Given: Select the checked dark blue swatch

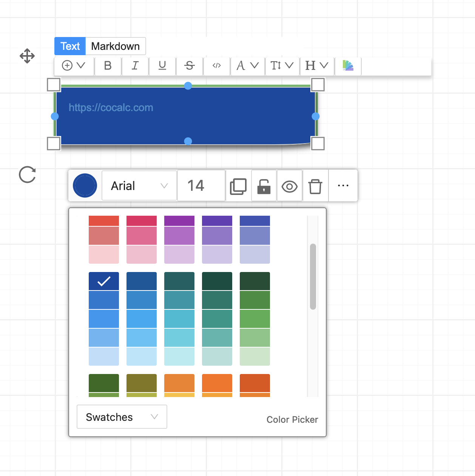Looking at the screenshot, I should [103, 281].
